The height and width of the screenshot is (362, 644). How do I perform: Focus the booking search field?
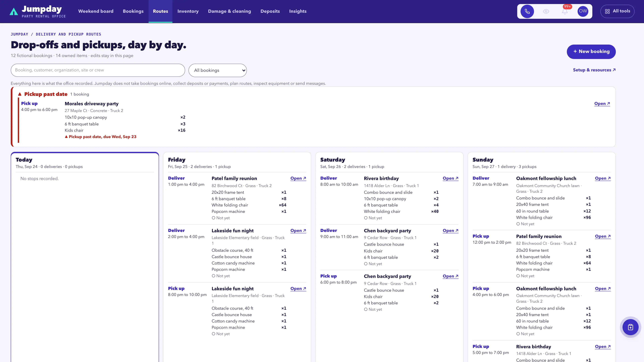98,70
